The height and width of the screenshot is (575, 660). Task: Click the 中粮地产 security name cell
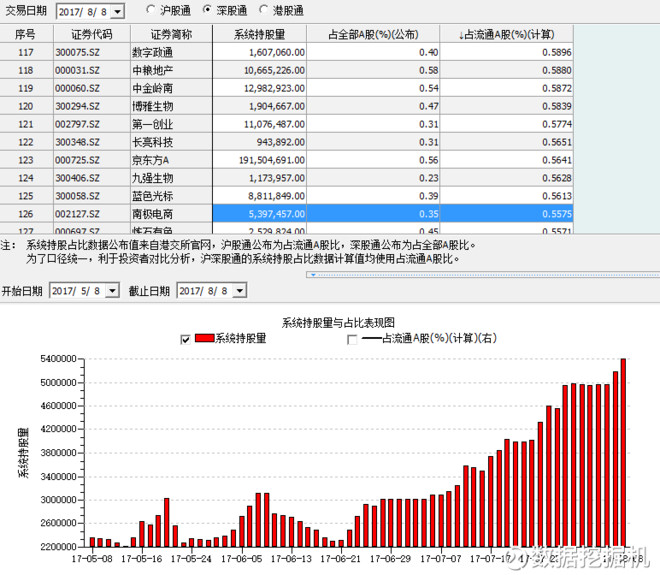(151, 70)
